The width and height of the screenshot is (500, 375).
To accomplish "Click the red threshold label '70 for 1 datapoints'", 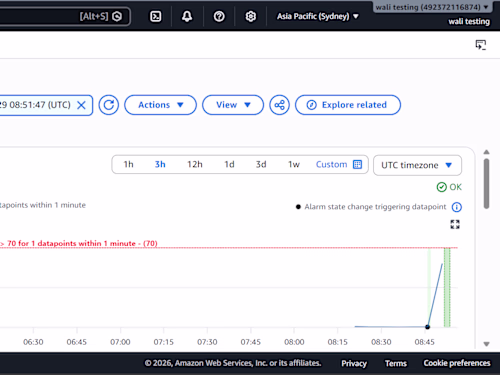I will (79, 243).
